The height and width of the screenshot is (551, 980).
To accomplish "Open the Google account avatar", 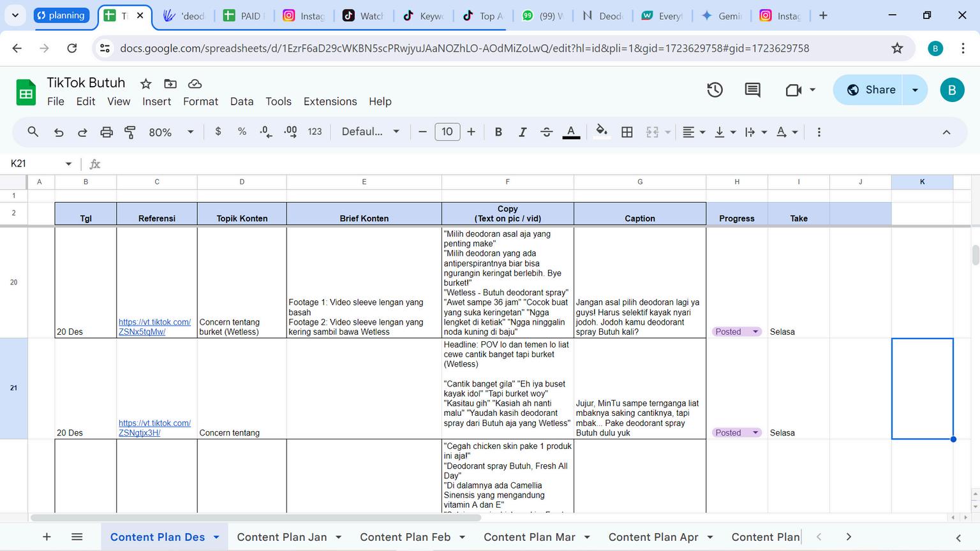I will pos(952,90).
